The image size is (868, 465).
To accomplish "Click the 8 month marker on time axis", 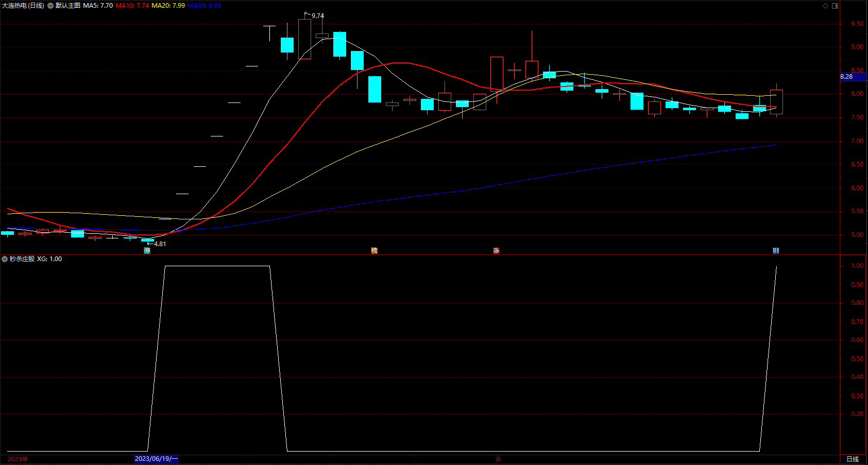I will click(x=498, y=459).
